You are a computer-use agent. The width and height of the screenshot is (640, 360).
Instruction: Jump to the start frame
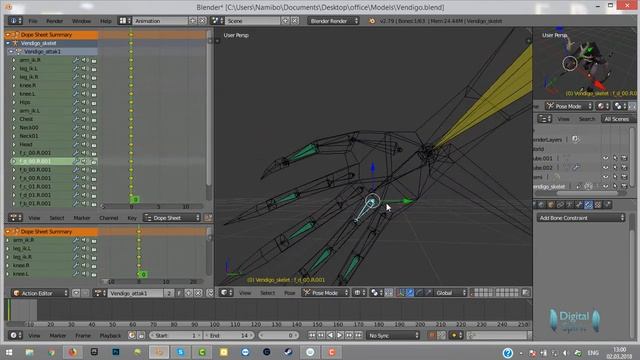click(312, 335)
